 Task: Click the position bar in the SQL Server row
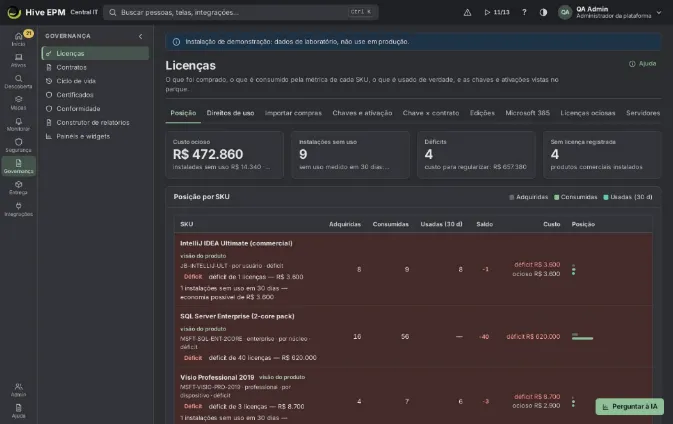[x=582, y=337]
